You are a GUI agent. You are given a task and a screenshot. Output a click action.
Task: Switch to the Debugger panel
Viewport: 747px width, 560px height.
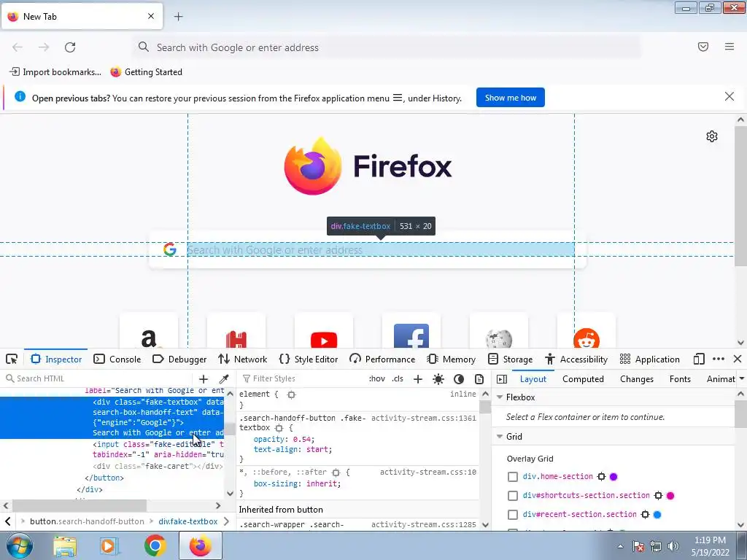tap(179, 359)
